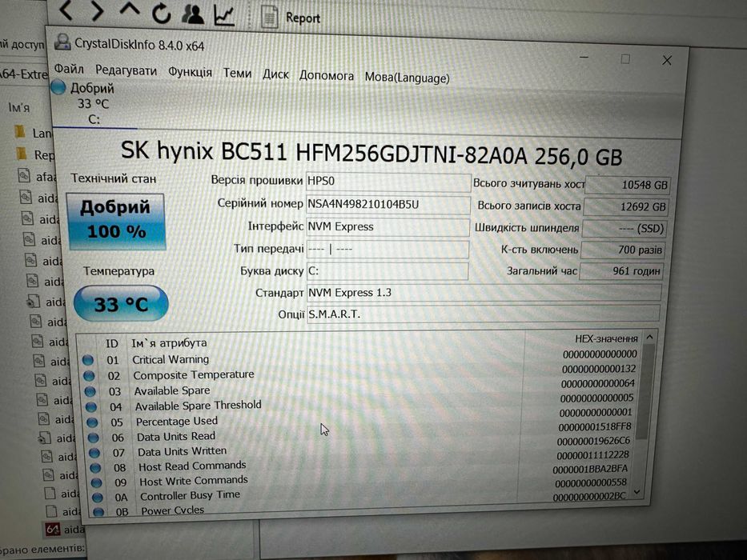Minimize the CrystalDiskInfo window
This screenshot has width=747, height=560.
click(x=584, y=58)
